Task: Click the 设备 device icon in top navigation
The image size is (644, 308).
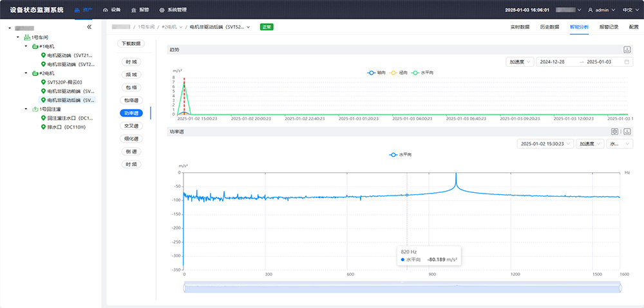Action: tap(105, 10)
